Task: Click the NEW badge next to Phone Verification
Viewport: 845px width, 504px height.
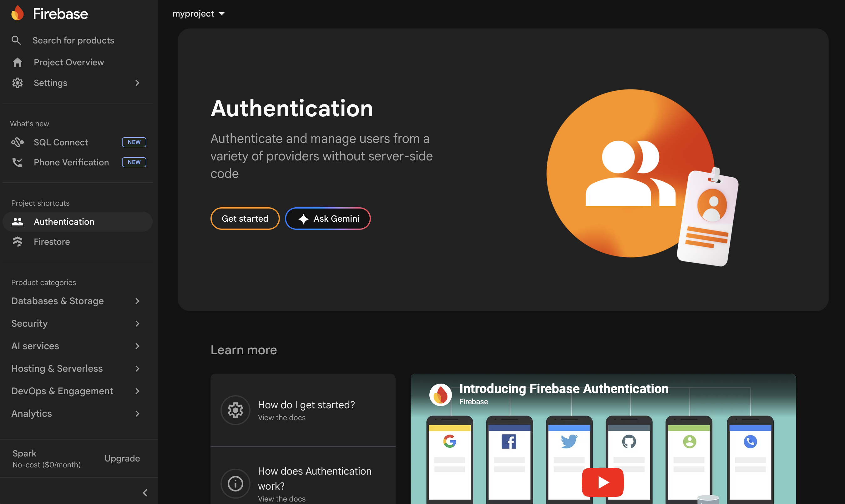Action: 134,162
